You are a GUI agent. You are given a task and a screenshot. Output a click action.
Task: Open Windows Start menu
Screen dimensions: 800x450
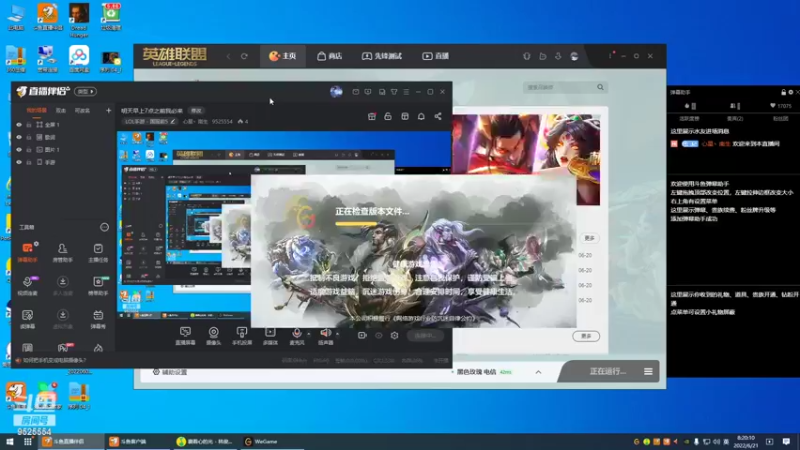[10, 441]
